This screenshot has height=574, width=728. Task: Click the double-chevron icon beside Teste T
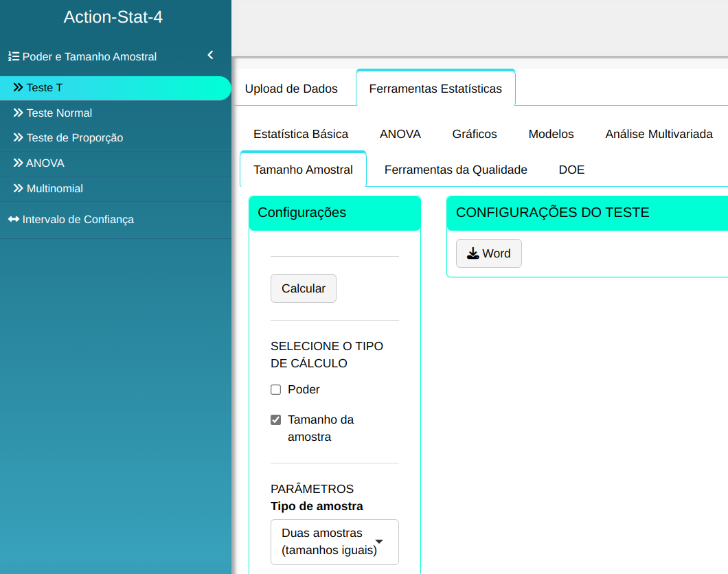18,88
